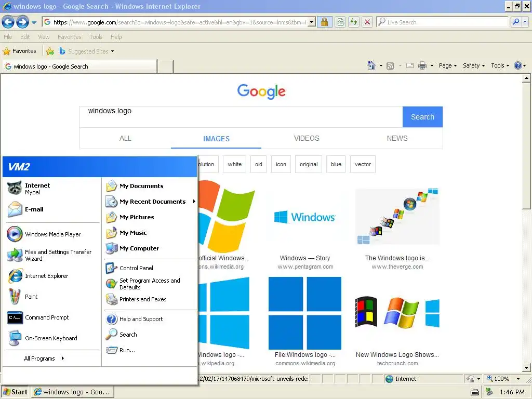
Task: Open the Tools menu in menu bar
Action: pos(96,37)
